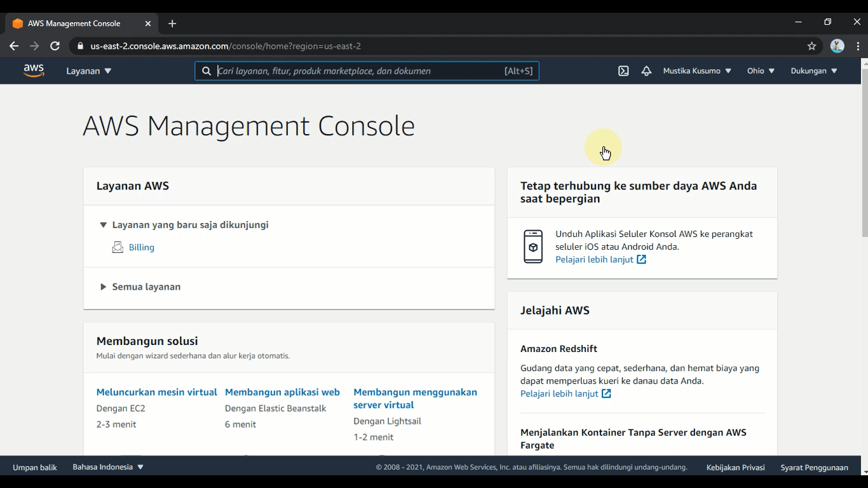This screenshot has height=488, width=868.
Task: Click the external link icon in mobile app card
Action: [x=641, y=259]
